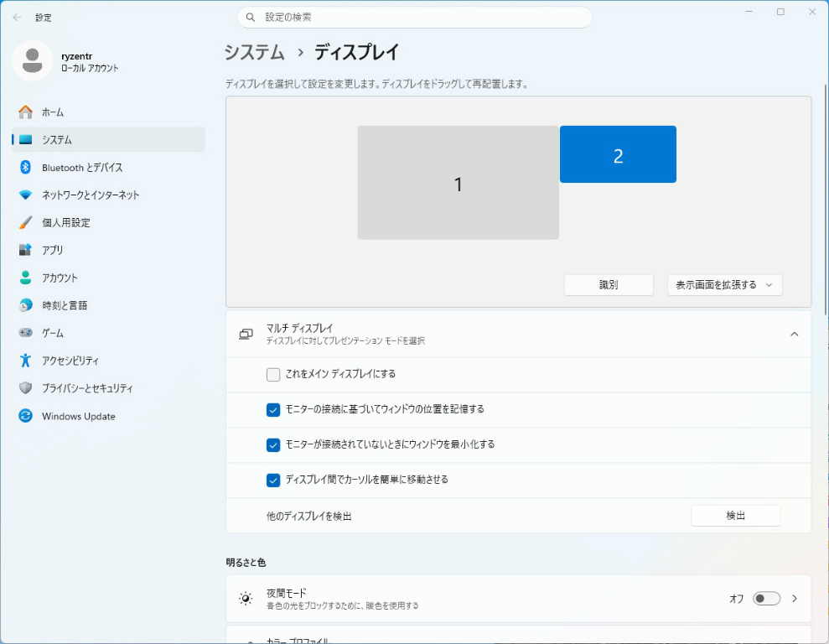Image resolution: width=829 pixels, height=644 pixels.
Task: Click the Accessibility figure icon
Action: click(25, 361)
